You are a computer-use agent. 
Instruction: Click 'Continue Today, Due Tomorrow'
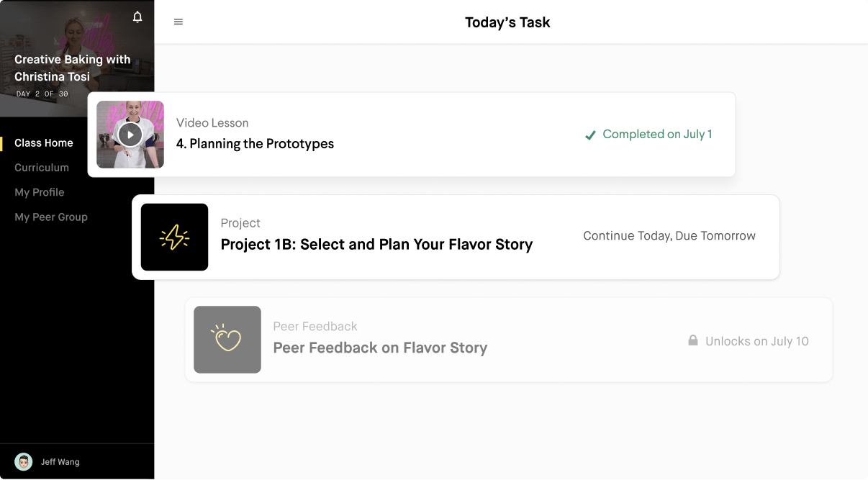(669, 235)
